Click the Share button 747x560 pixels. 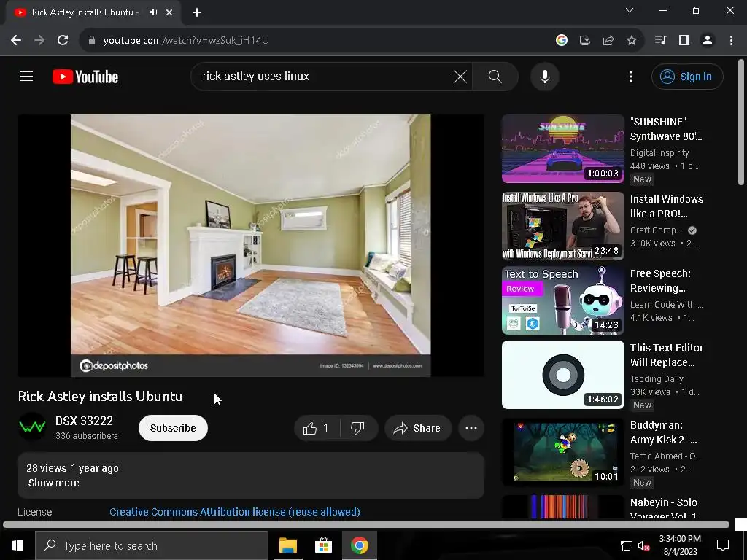coord(417,428)
